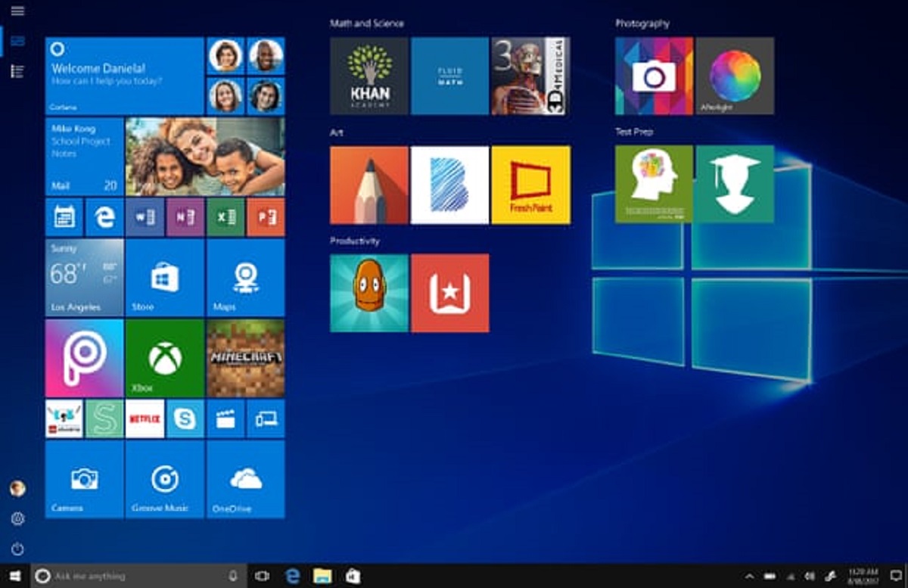The height and width of the screenshot is (588, 908).
Task: Open the Maps tile
Action: (245, 278)
